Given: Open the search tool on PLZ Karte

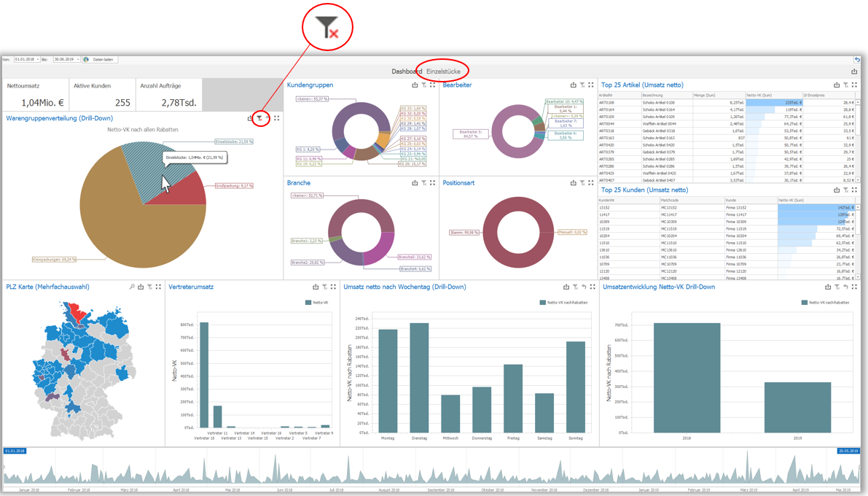Looking at the screenshot, I should click(132, 287).
